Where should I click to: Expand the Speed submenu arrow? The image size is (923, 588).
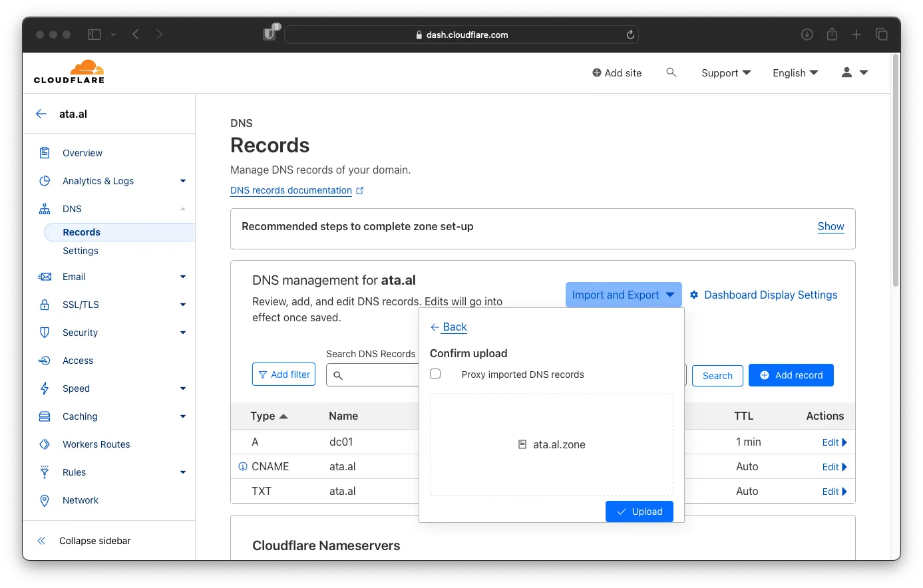pyautogui.click(x=183, y=388)
